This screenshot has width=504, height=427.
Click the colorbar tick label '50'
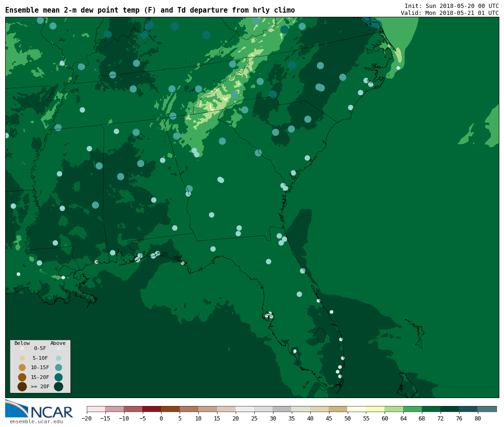[x=348, y=418]
